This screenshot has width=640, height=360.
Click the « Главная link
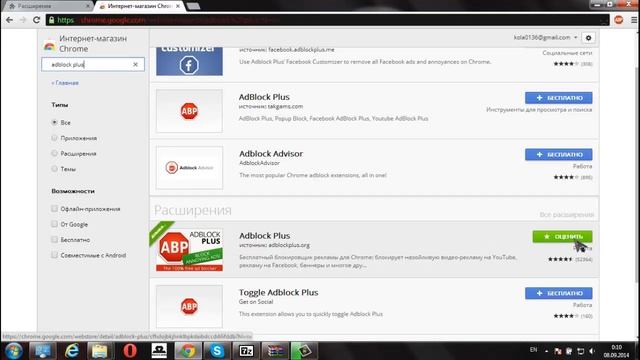pos(65,83)
